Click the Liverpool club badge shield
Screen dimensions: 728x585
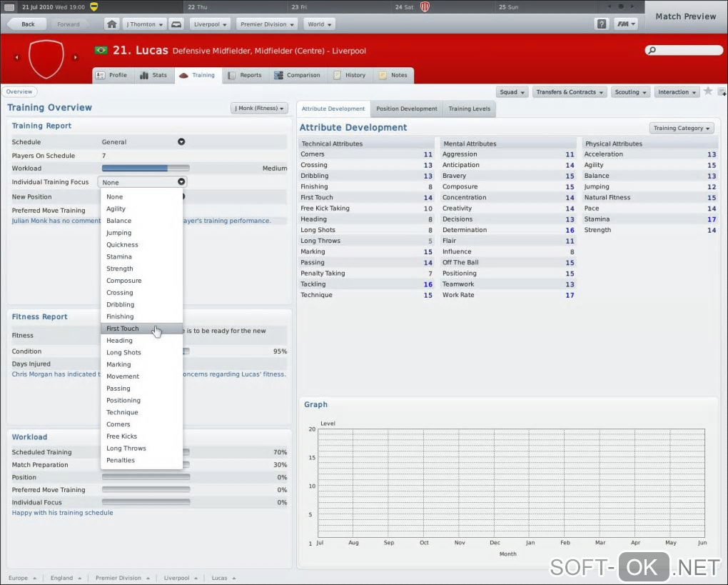(x=46, y=59)
